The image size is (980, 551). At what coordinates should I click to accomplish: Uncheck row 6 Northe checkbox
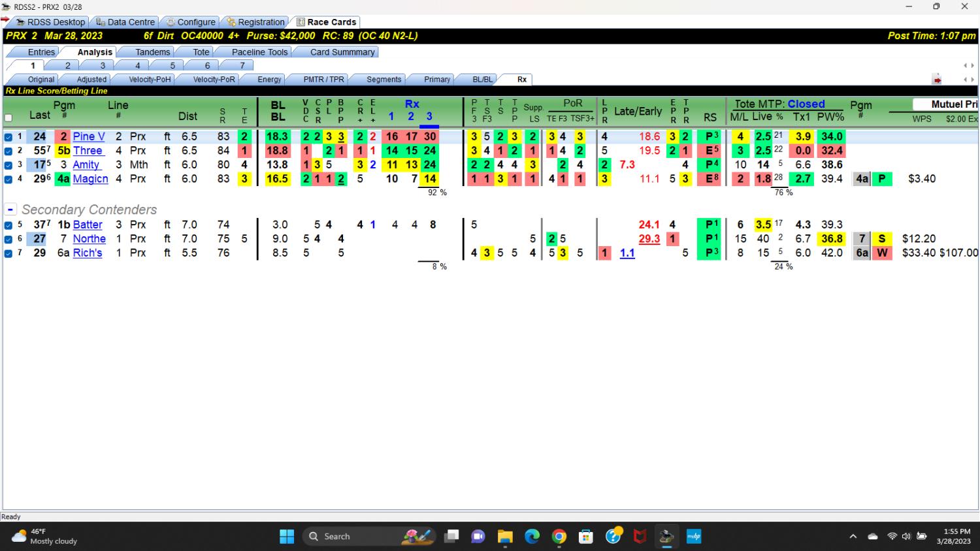pos(8,239)
